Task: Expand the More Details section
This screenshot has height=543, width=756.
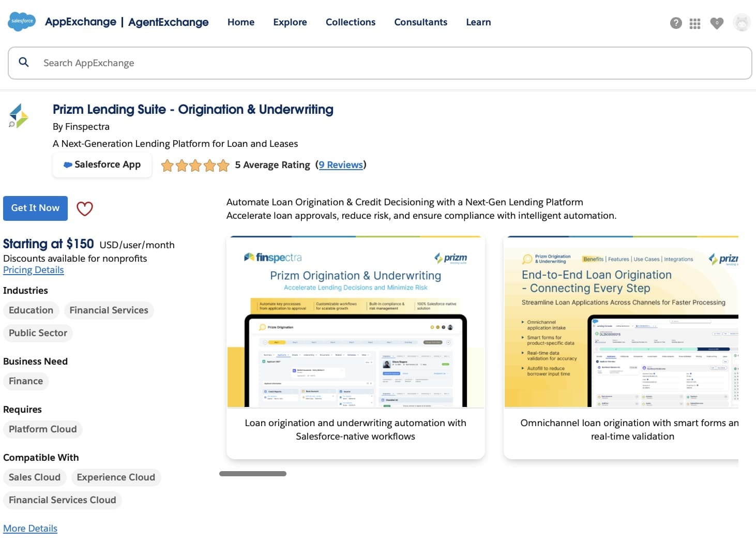Action: [x=30, y=528]
